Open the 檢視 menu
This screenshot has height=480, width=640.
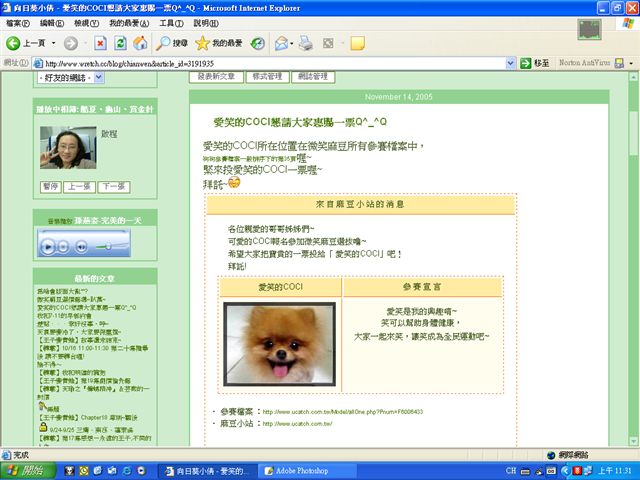87,23
